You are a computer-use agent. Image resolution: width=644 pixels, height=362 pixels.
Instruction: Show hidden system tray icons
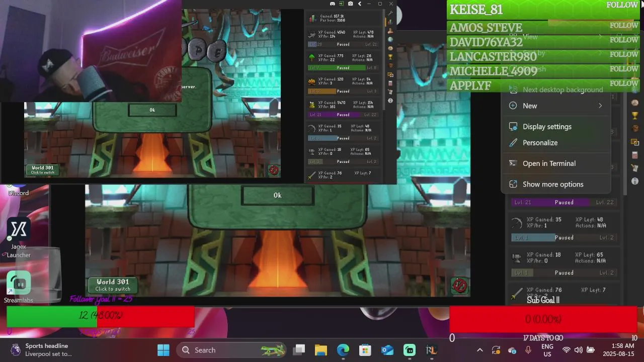coord(479,350)
